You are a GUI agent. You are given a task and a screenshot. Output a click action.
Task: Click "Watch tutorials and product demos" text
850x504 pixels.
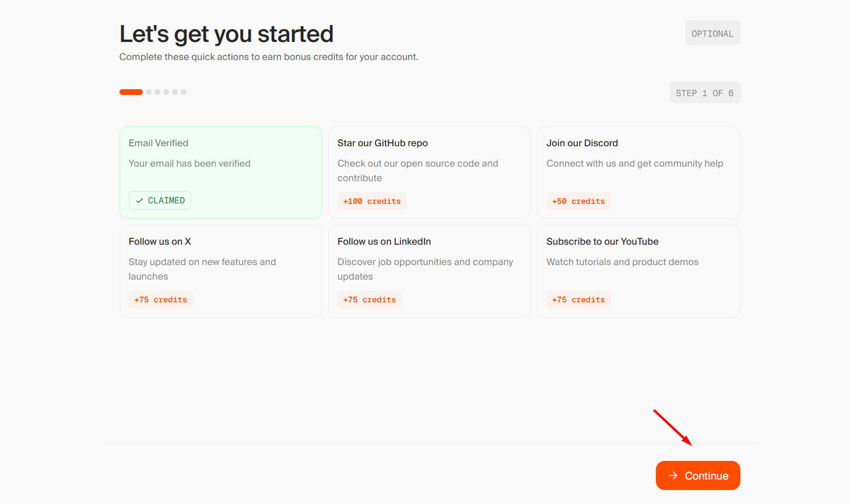(x=622, y=262)
